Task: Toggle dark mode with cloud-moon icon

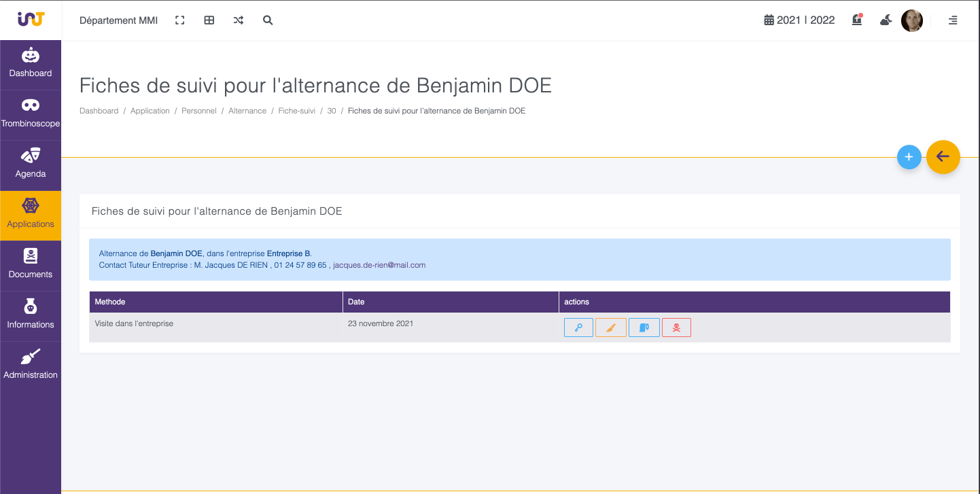Action: tap(886, 20)
